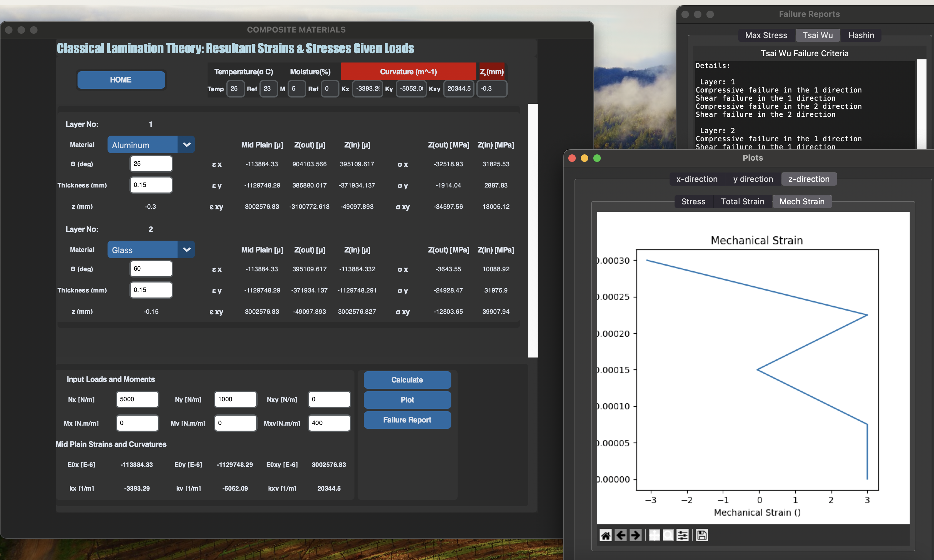The width and height of the screenshot is (934, 560).
Task: Reset plot view with toolbar home icon
Action: click(606, 535)
